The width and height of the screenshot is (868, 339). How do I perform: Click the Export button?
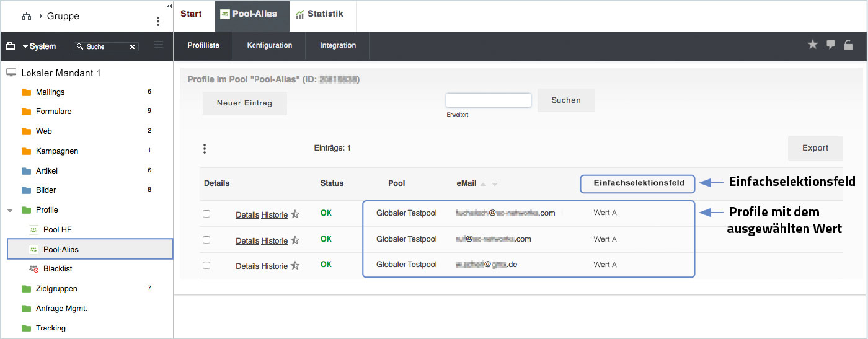815,148
